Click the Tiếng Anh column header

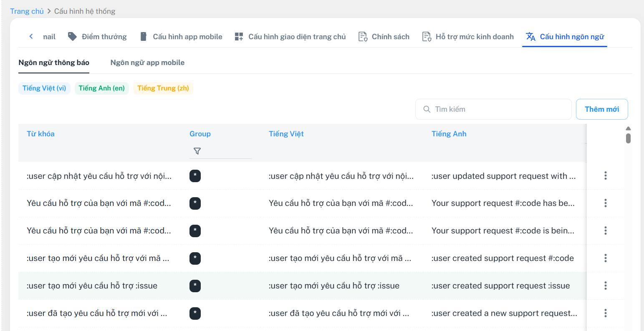449,134
